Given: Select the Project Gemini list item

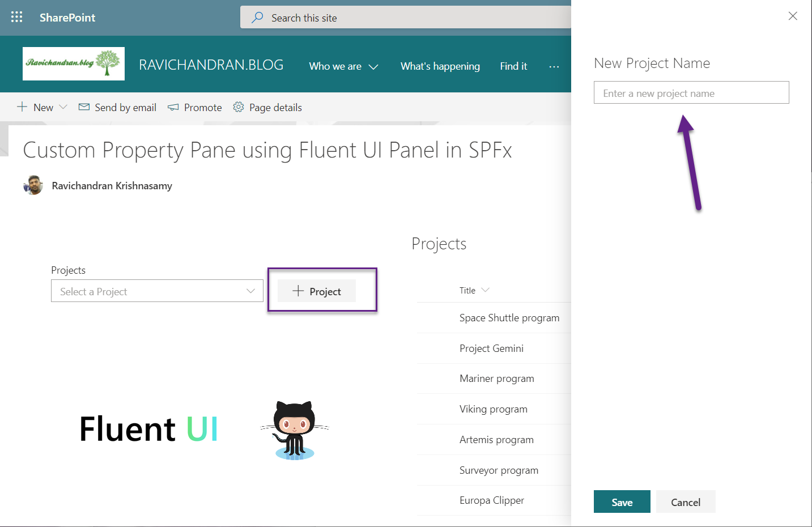Looking at the screenshot, I should click(x=491, y=348).
